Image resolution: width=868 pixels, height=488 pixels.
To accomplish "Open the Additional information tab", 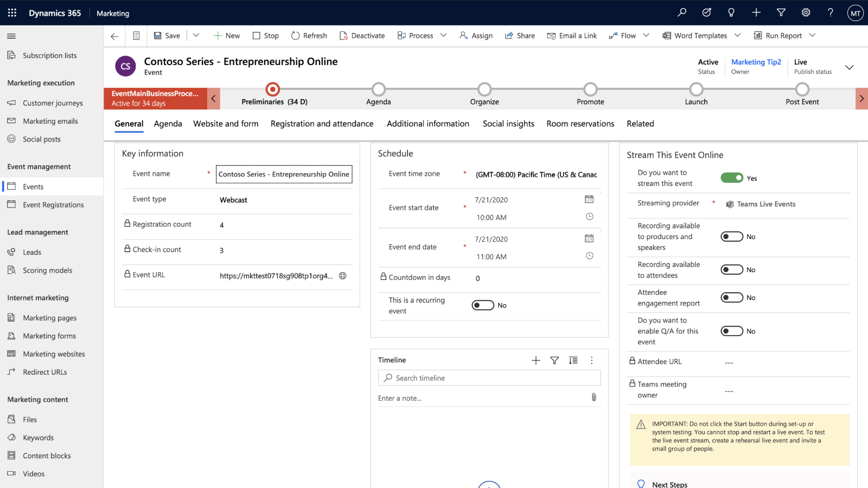I will click(428, 124).
